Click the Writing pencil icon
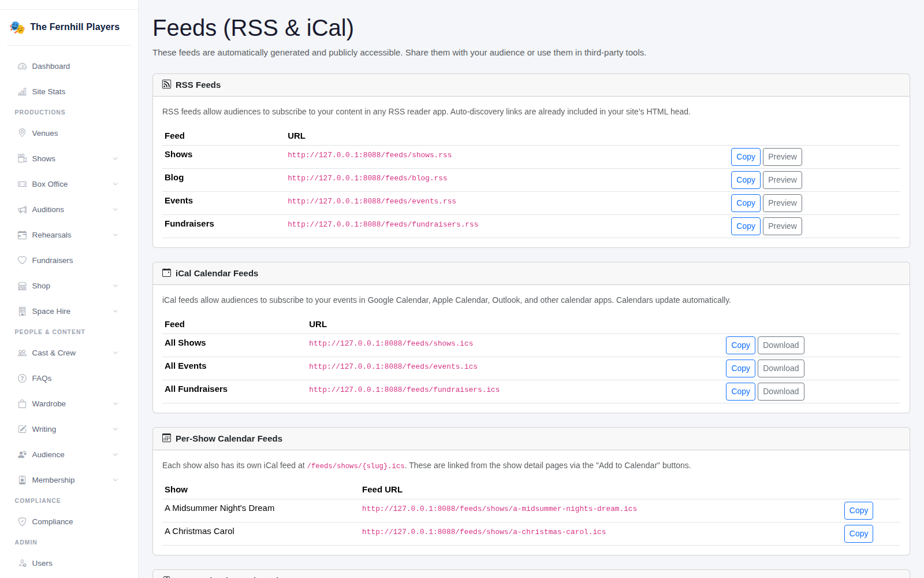The image size is (924, 578). [22, 429]
